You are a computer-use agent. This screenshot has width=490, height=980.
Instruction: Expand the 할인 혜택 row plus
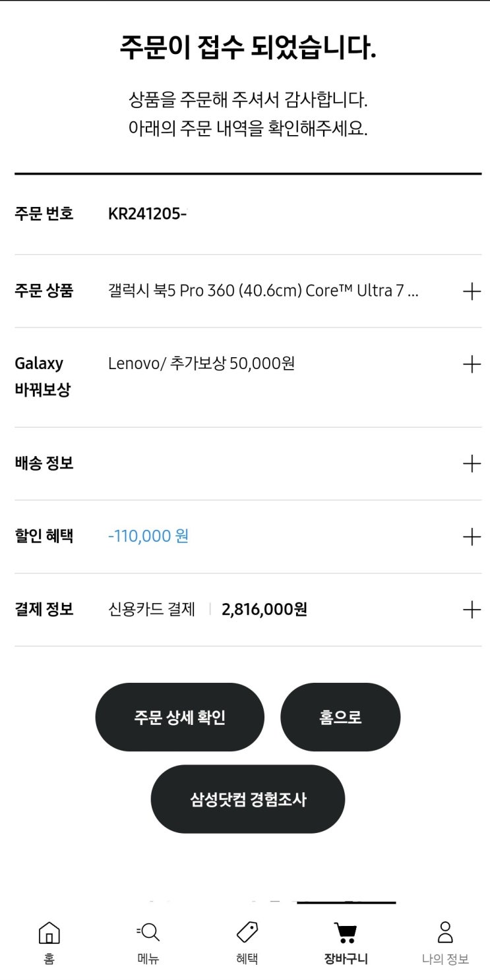472,536
